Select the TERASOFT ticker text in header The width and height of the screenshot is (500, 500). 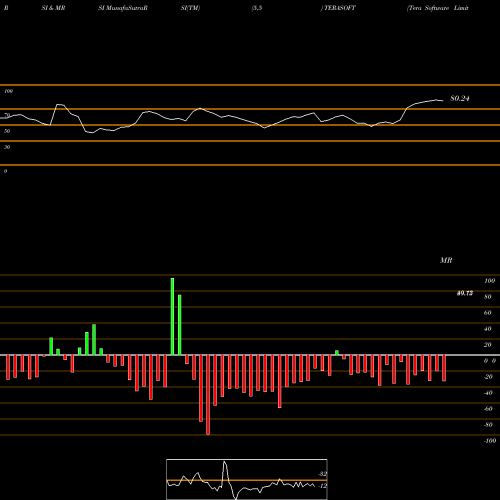(x=340, y=8)
